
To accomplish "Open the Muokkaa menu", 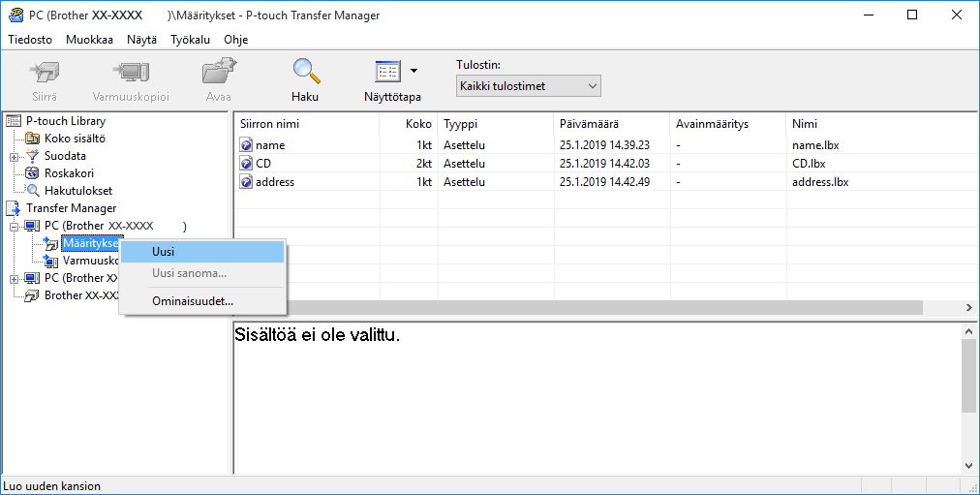I will coord(89,40).
